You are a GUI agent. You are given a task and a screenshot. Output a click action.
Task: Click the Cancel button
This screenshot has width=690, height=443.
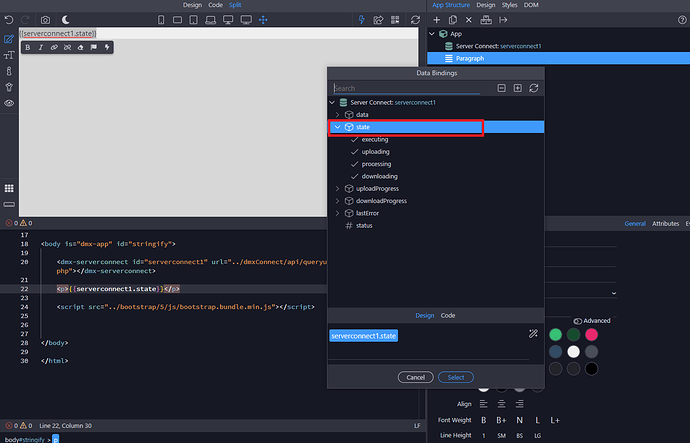click(x=415, y=377)
